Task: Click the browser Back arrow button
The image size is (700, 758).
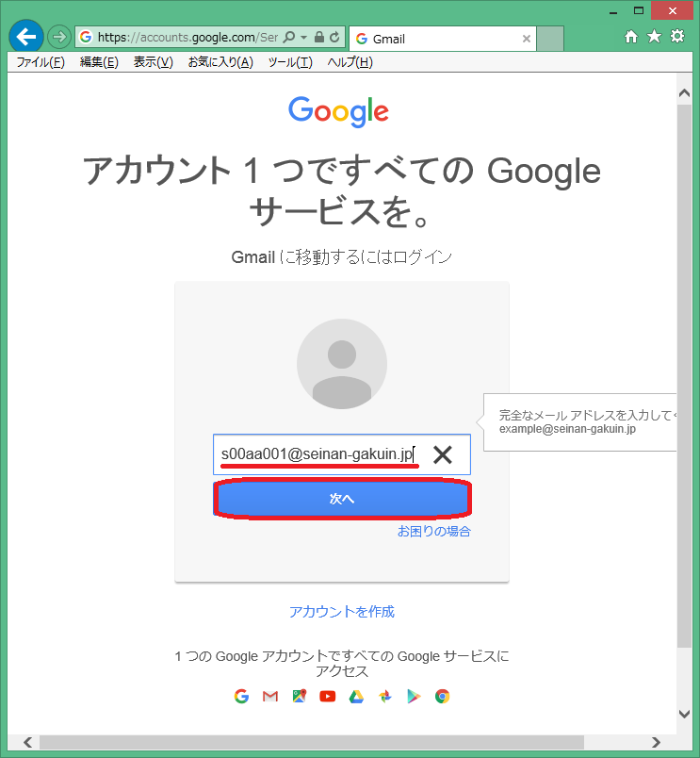Action: 26,37
